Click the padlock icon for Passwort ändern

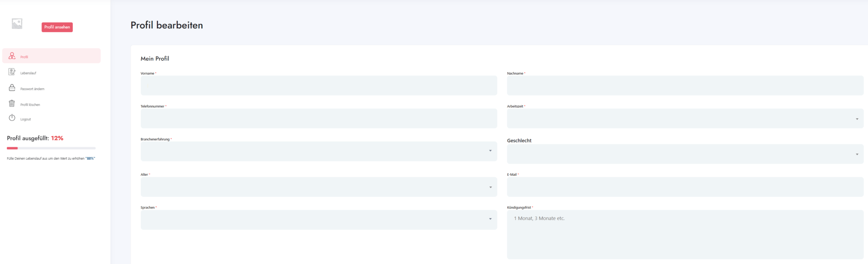(12, 88)
